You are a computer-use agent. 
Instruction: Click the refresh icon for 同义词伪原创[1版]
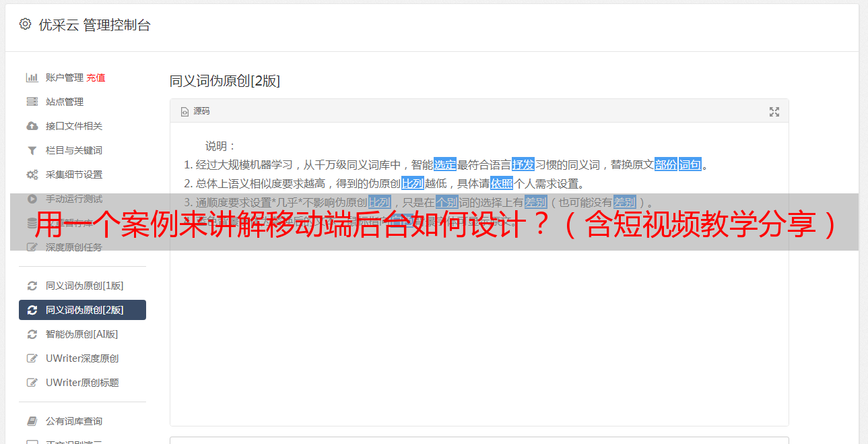[32, 286]
